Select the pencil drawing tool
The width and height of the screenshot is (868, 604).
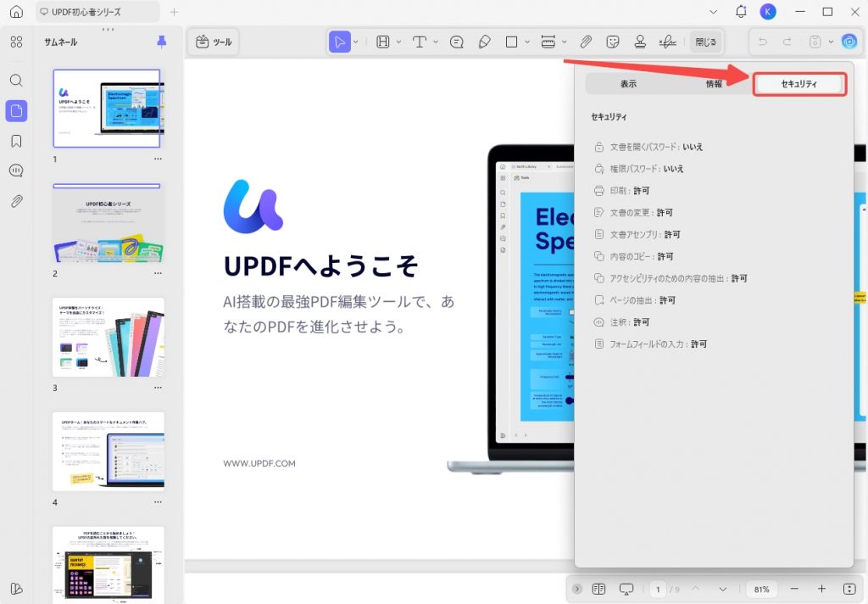pyautogui.click(x=484, y=42)
